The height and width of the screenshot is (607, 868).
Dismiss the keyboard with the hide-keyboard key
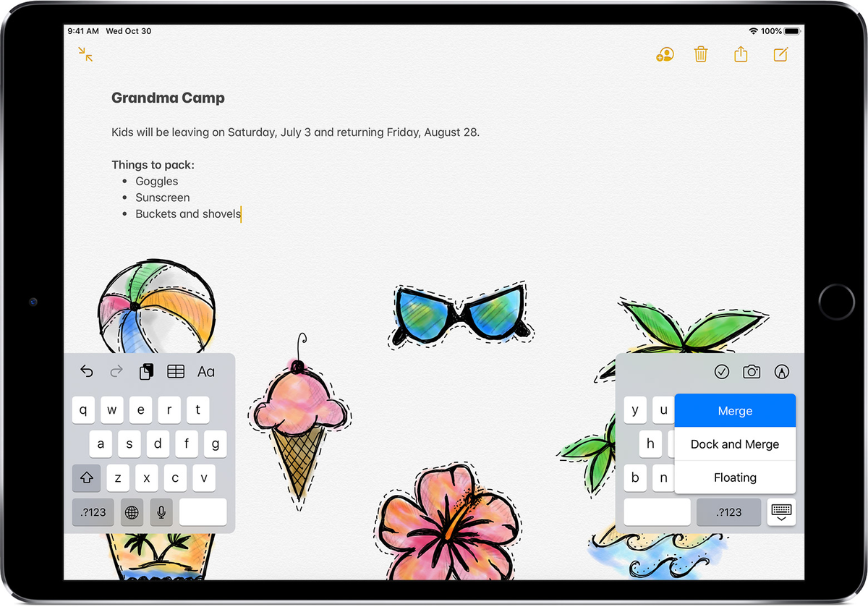click(781, 512)
